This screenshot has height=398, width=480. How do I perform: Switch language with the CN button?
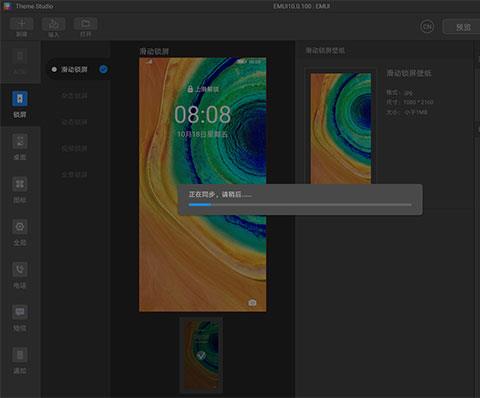[427, 26]
